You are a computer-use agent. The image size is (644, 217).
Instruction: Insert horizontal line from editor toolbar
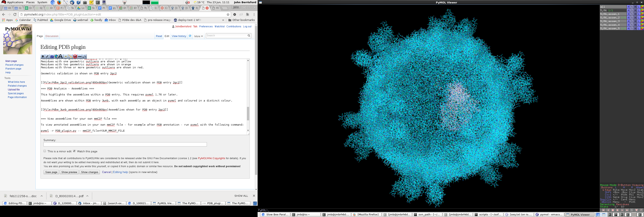[x=80, y=56]
